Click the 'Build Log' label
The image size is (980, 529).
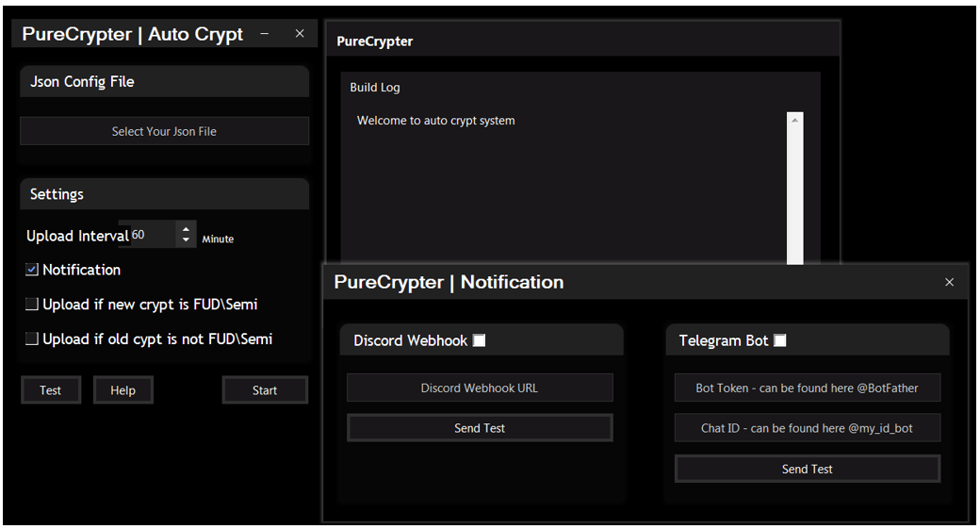click(375, 88)
